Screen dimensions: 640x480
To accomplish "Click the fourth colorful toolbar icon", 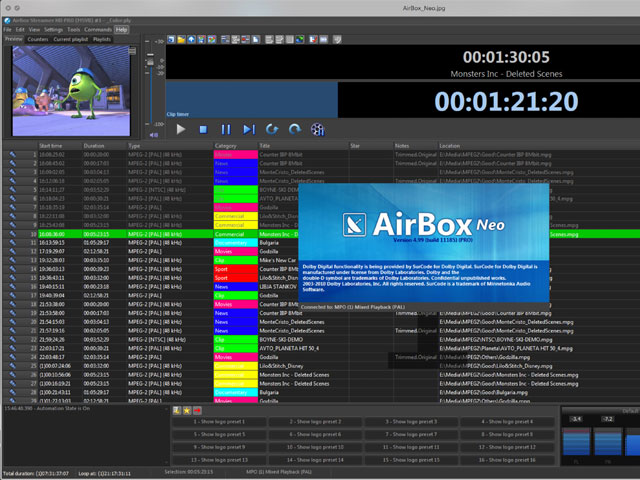I will [x=201, y=40].
